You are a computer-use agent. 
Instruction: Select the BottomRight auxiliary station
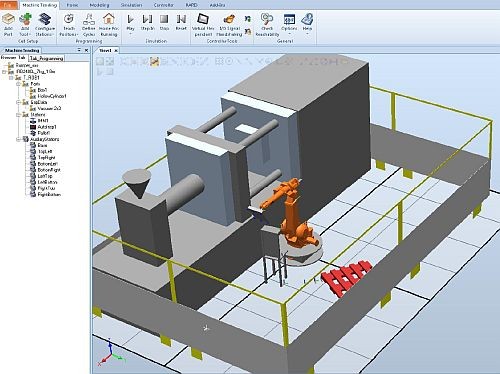(x=49, y=170)
